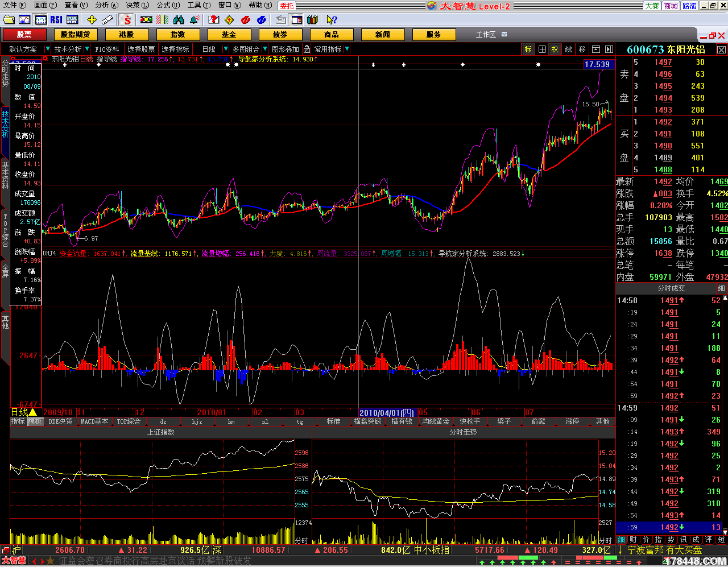Screen dimensions: 728x567
Task: Open the 工具 Tools menu
Action: (x=198, y=5)
